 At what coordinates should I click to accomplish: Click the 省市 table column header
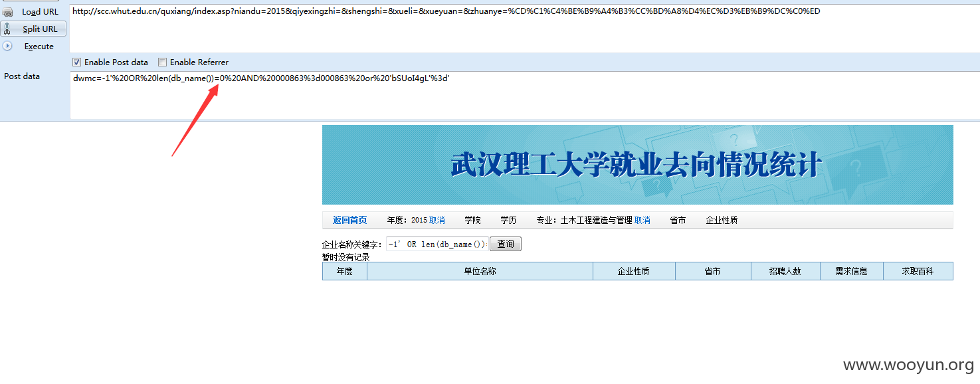coord(713,271)
